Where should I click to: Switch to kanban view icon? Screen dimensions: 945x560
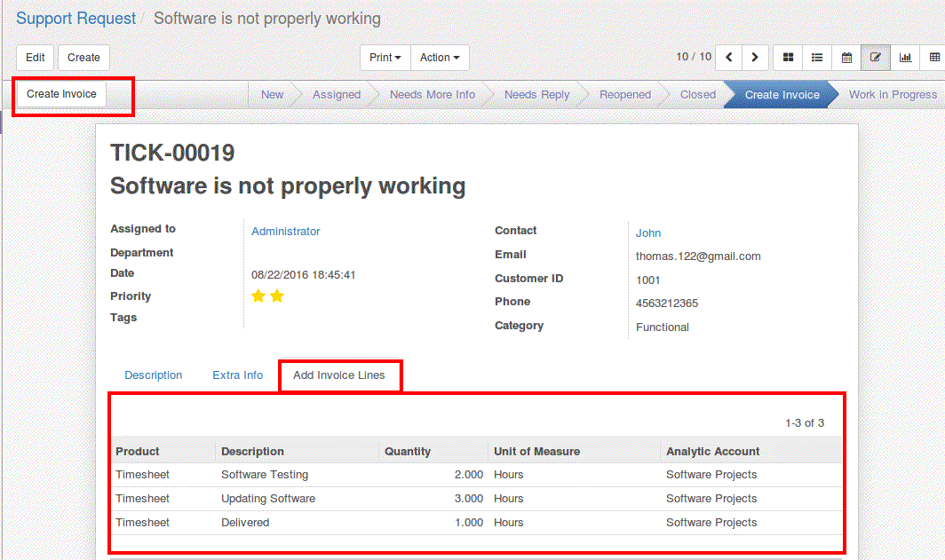(x=788, y=58)
